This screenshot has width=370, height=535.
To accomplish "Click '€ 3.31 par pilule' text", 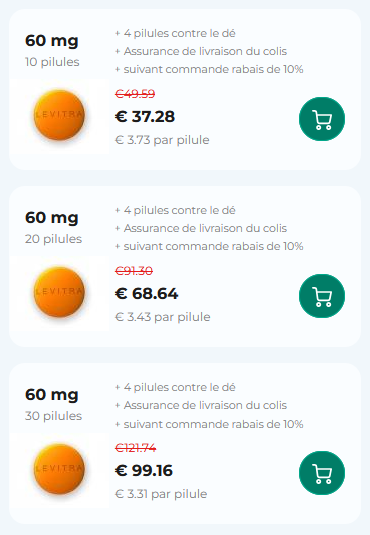I will (161, 494).
